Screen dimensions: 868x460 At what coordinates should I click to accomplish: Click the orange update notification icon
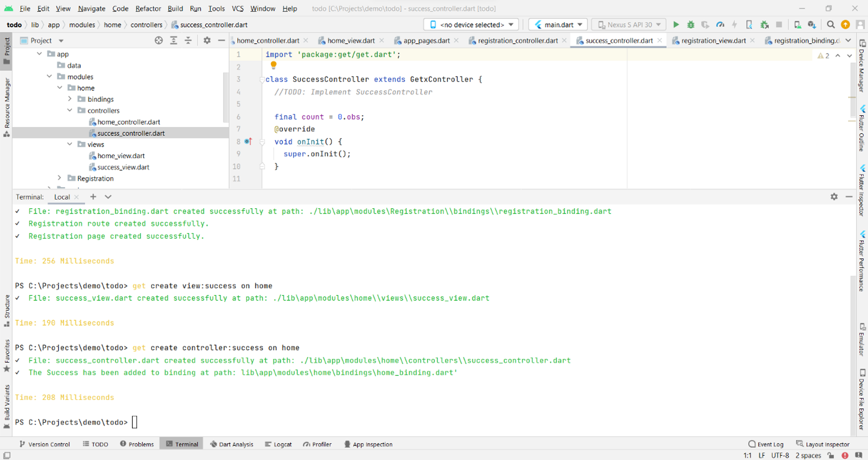click(845, 25)
